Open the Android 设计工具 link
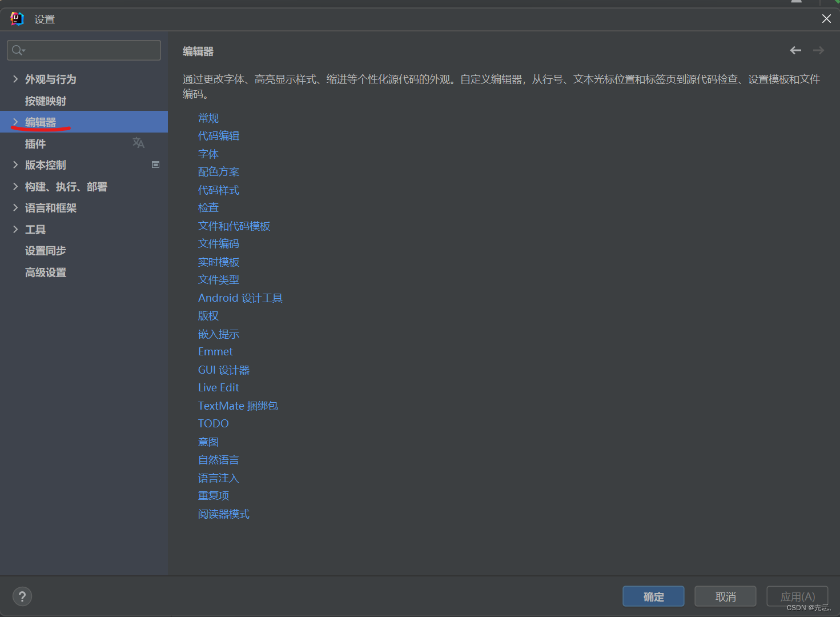This screenshot has height=617, width=840. coord(240,298)
